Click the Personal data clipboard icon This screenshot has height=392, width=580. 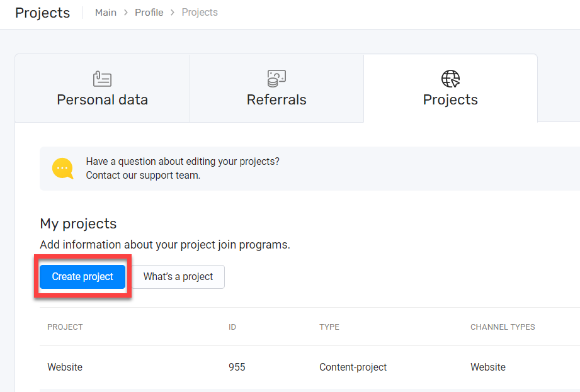102,79
